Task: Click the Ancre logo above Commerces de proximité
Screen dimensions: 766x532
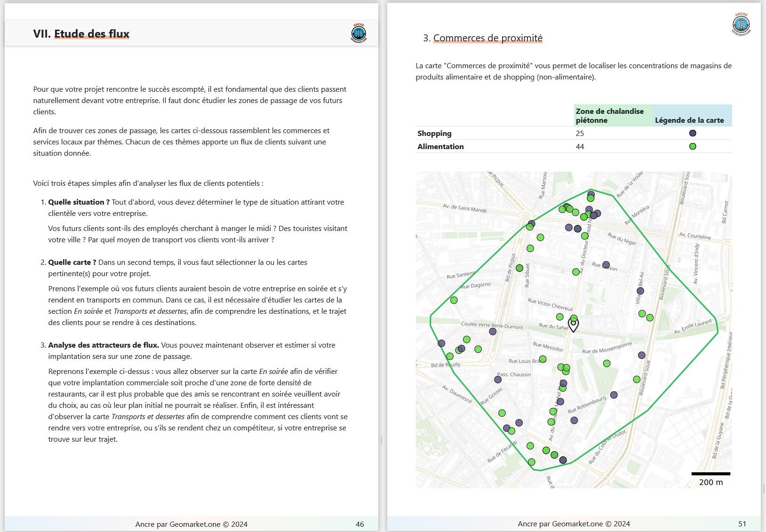Action: click(x=741, y=24)
